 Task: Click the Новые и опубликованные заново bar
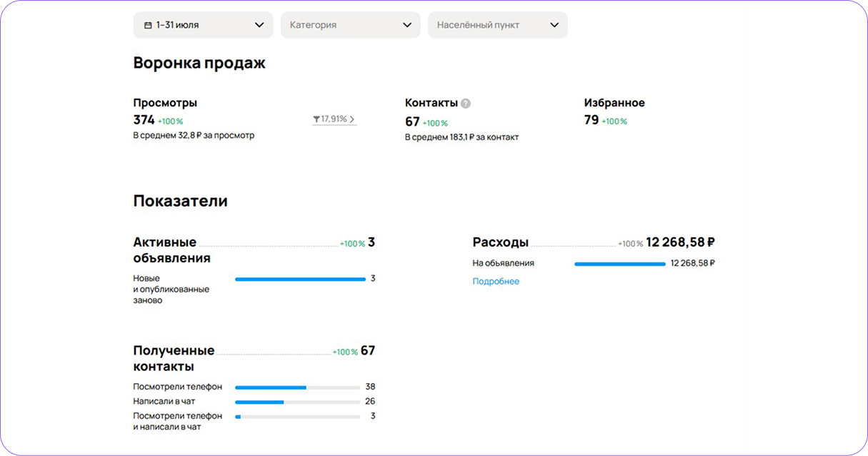coord(300,279)
